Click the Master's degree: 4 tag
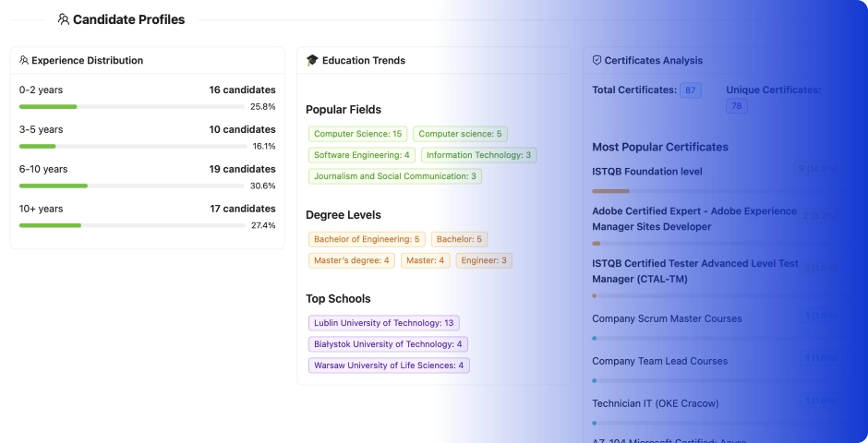The image size is (868, 443). click(x=351, y=260)
